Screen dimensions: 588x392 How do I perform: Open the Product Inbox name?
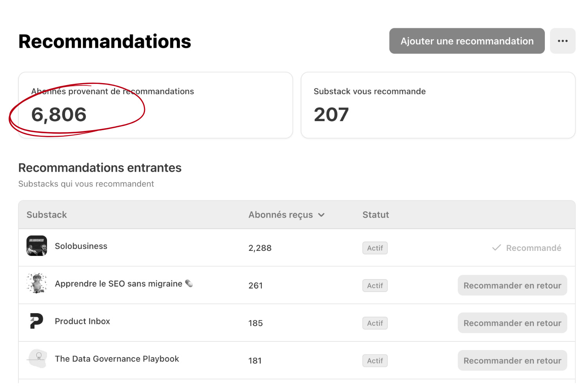[82, 321]
